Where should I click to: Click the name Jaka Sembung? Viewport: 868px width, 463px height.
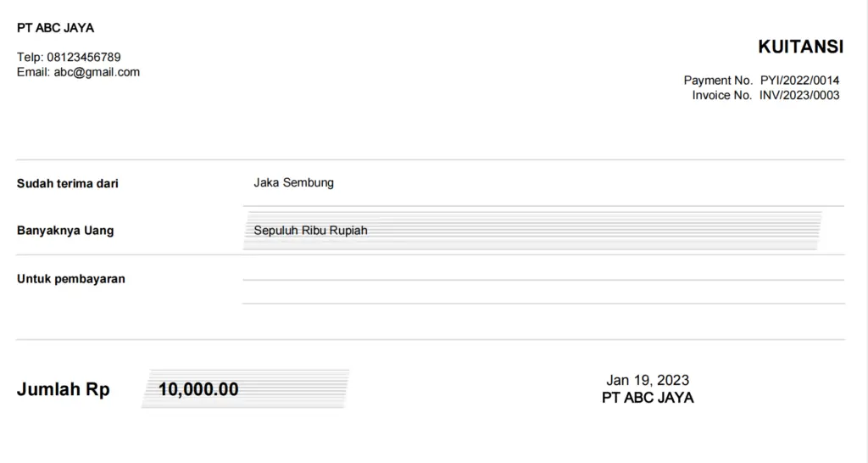coord(293,182)
